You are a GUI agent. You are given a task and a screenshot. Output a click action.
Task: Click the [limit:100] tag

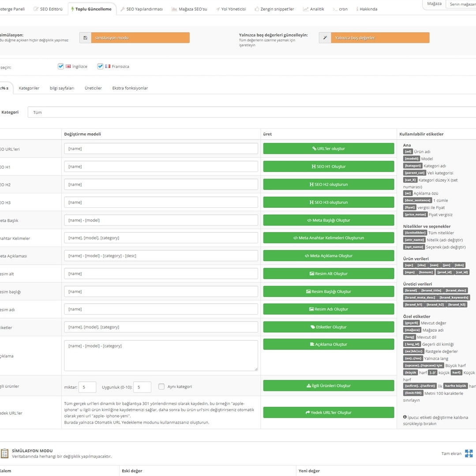point(413,393)
